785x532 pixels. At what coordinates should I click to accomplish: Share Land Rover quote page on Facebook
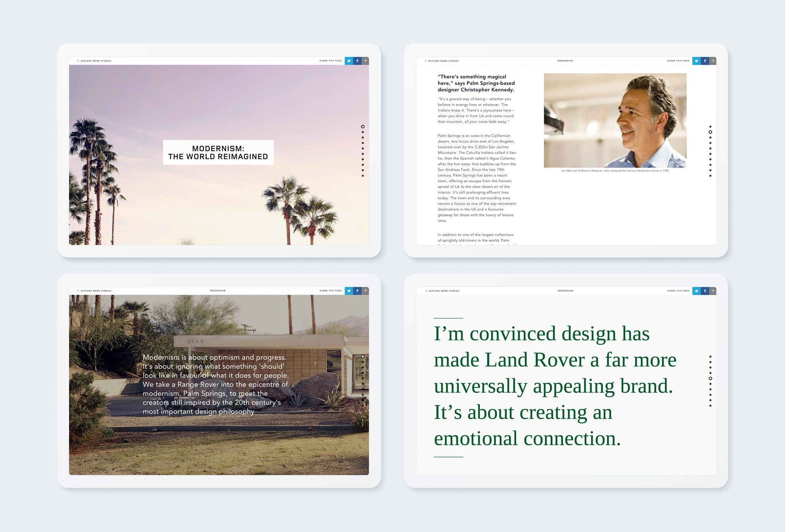(705, 291)
